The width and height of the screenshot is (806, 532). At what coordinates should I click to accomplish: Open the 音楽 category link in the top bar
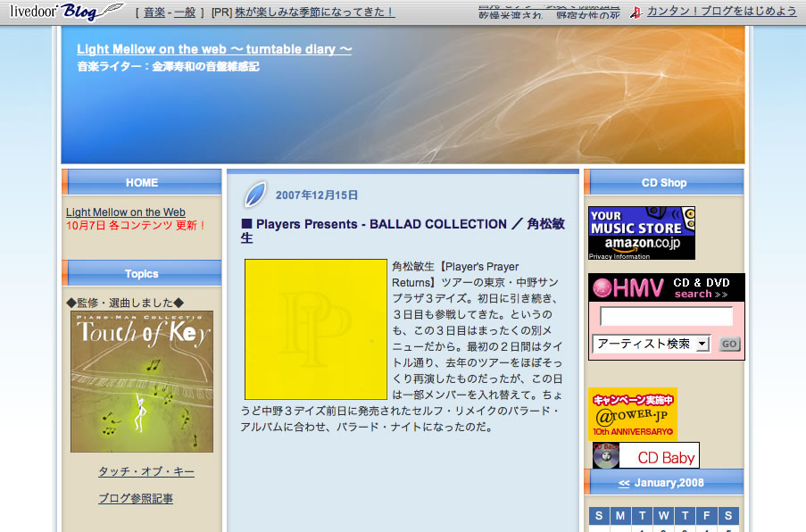pos(154,12)
